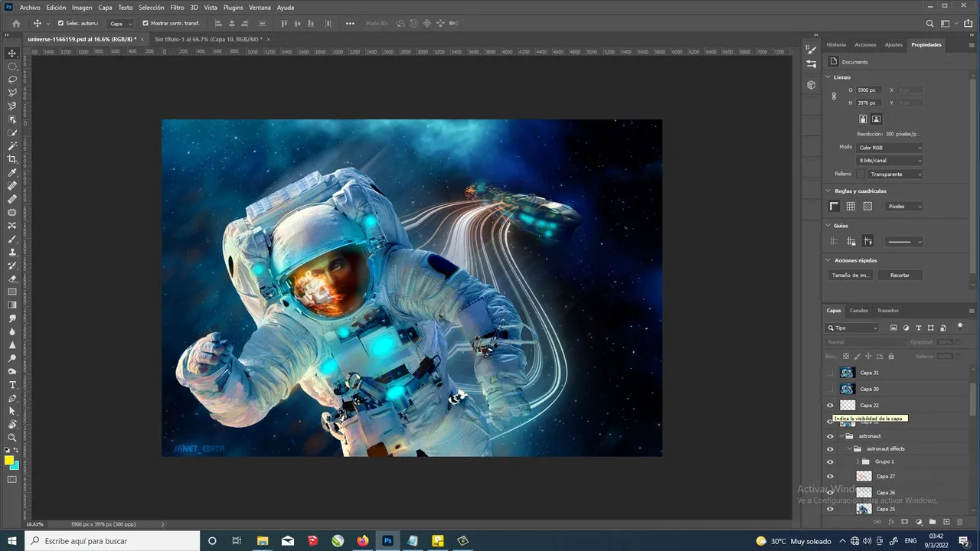The image size is (980, 551).
Task: Switch to the Historia tab
Action: 836,45
